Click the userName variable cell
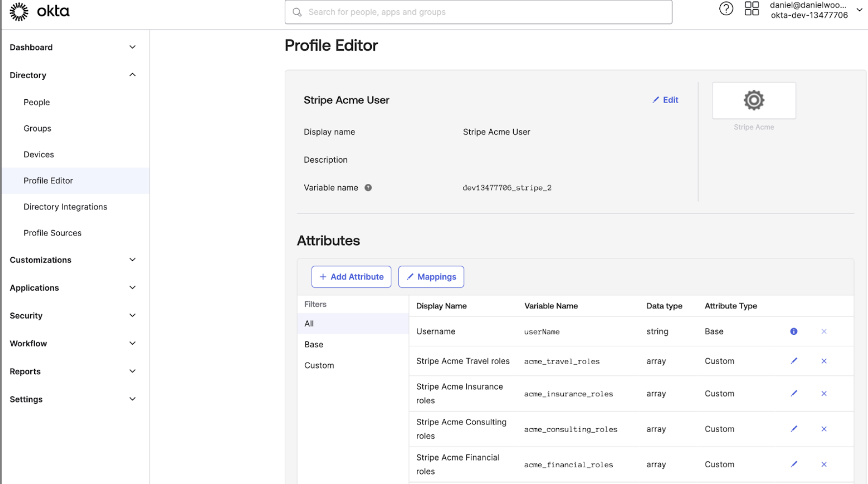 pyautogui.click(x=542, y=332)
